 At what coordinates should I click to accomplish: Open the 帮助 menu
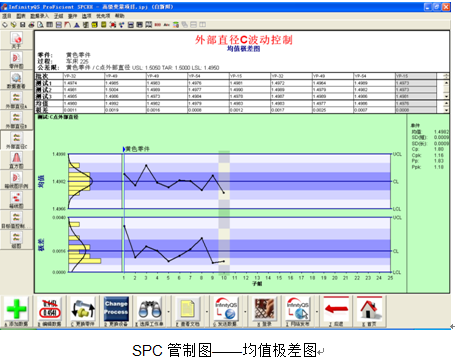[x=120, y=16]
